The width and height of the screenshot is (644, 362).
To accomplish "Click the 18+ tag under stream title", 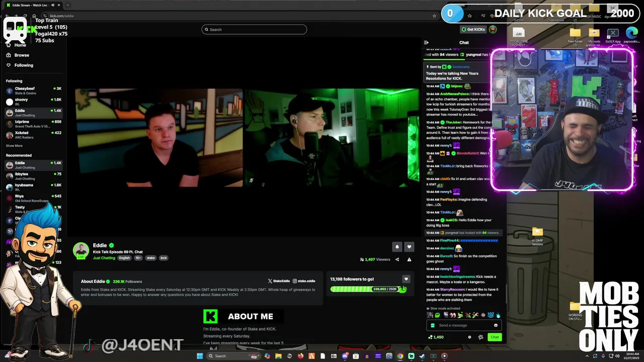I will click(138, 258).
